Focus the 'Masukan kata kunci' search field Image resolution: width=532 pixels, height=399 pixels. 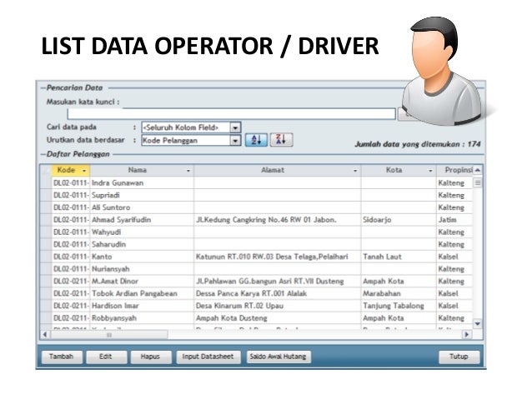231,114
